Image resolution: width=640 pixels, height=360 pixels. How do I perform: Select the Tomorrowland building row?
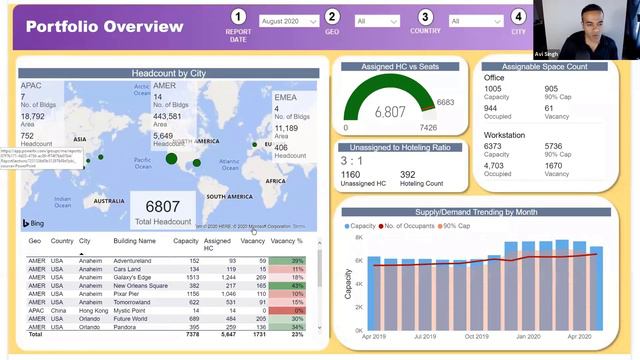[166, 302]
